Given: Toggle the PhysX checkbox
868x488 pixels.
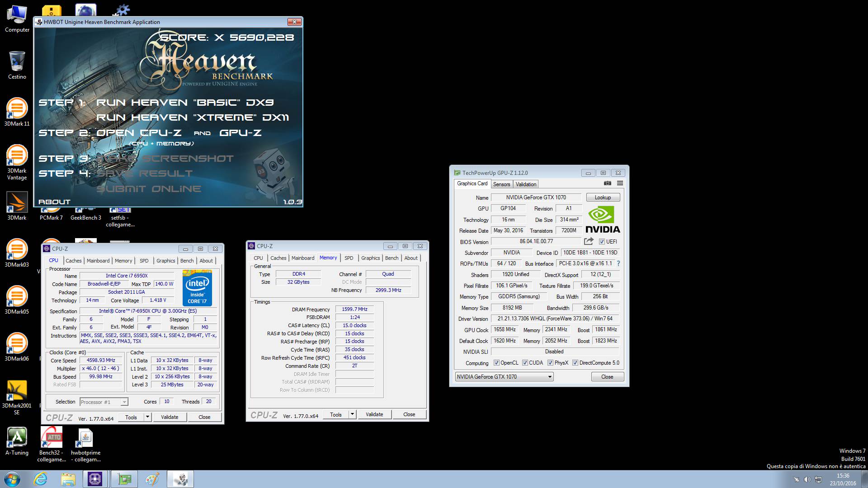Looking at the screenshot, I should 550,363.
